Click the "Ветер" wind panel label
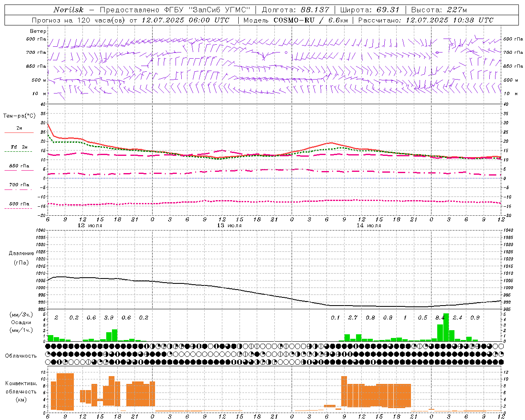525x420 pixels. (x=38, y=31)
